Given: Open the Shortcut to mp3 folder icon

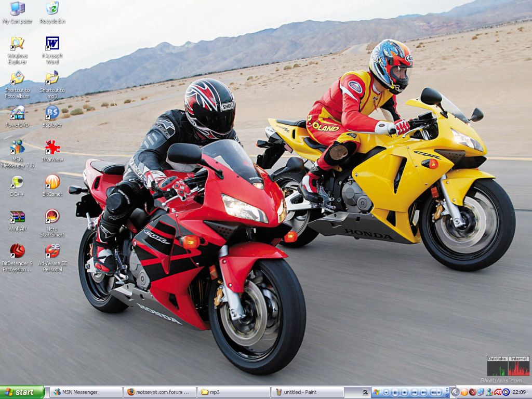Looking at the screenshot, I should coord(52,85).
